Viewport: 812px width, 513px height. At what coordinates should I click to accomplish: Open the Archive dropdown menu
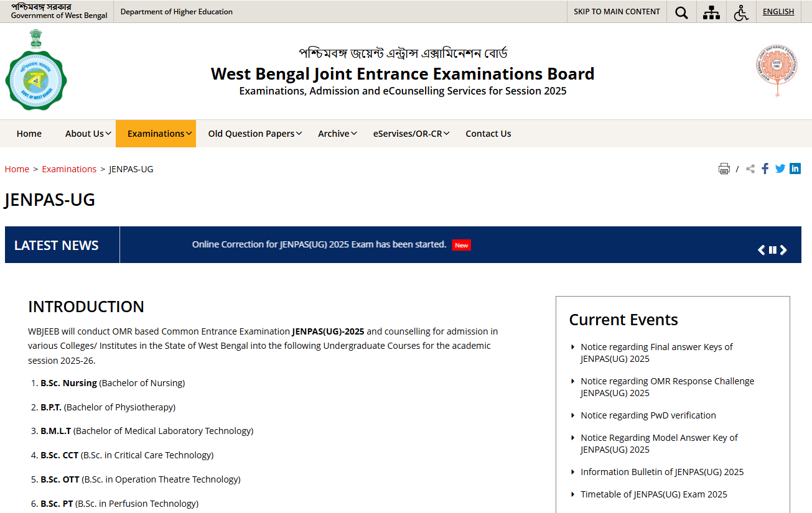coord(336,133)
